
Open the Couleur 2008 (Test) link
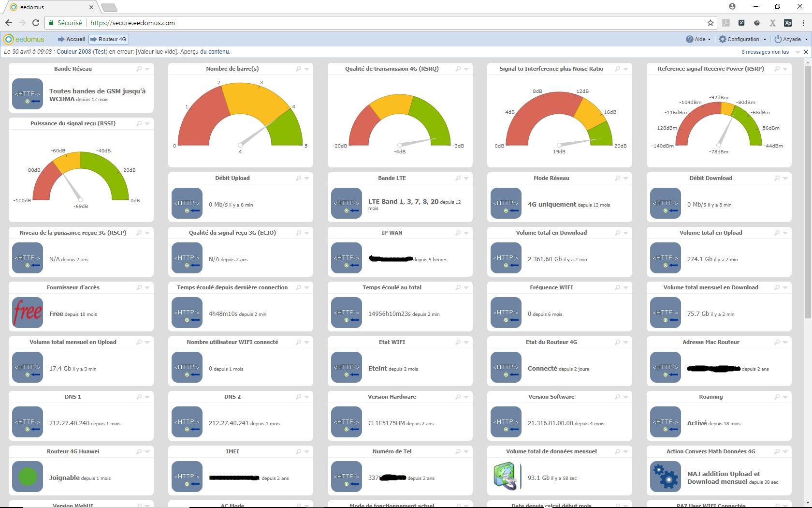point(82,52)
